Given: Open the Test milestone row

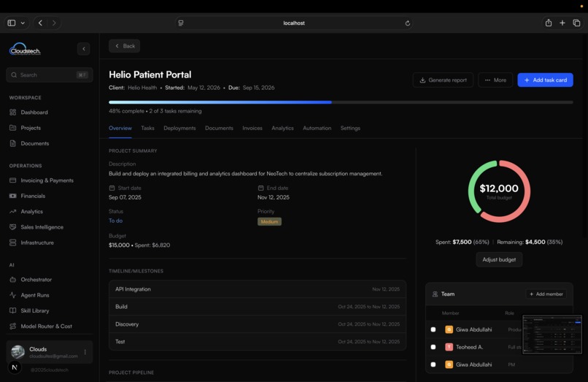Looking at the screenshot, I should point(258,341).
